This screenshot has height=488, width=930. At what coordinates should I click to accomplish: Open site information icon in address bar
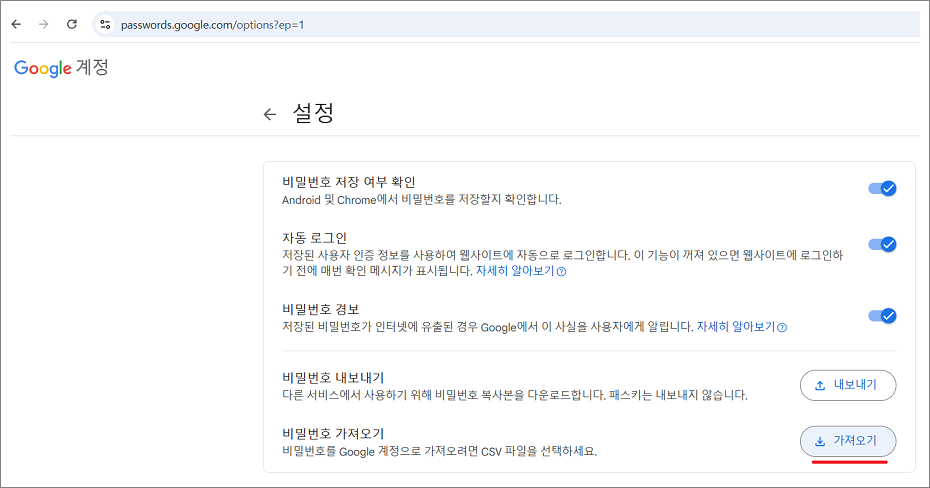click(105, 24)
